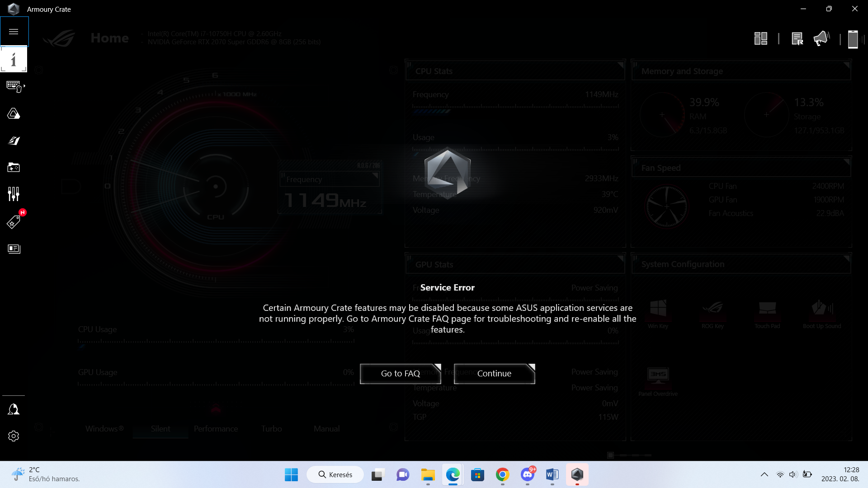The height and width of the screenshot is (488, 868).
Task: Select the Home info sidebar icon
Action: point(14,59)
